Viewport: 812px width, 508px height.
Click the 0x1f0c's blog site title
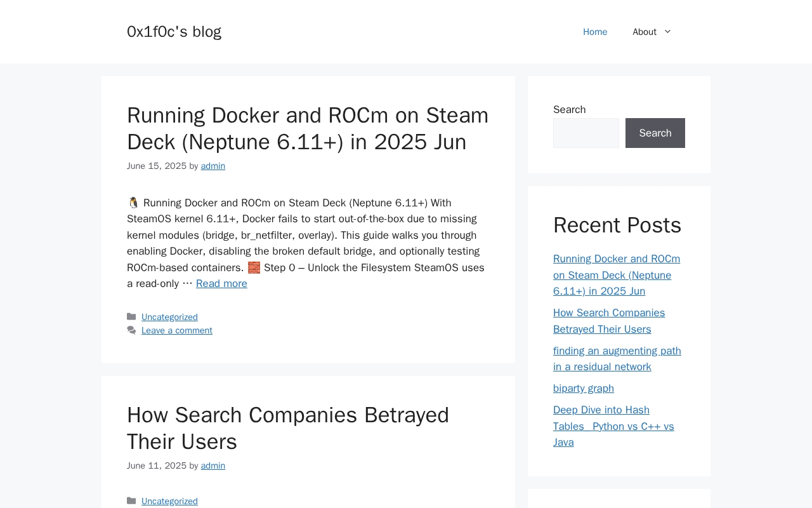pyautogui.click(x=174, y=31)
